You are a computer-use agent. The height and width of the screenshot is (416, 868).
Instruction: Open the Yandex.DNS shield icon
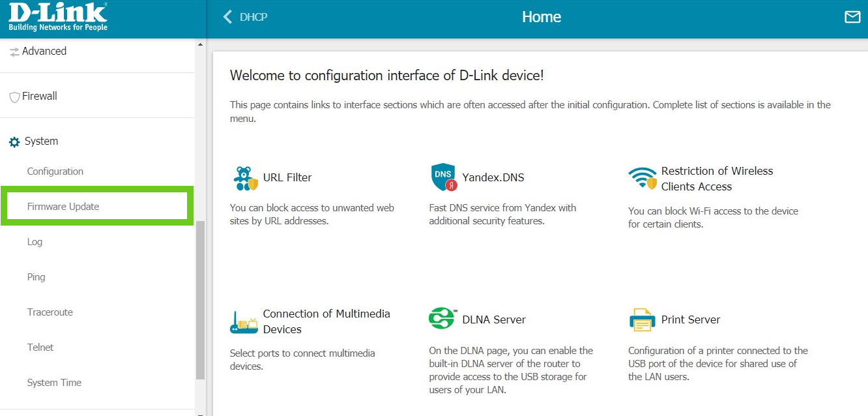click(x=444, y=177)
